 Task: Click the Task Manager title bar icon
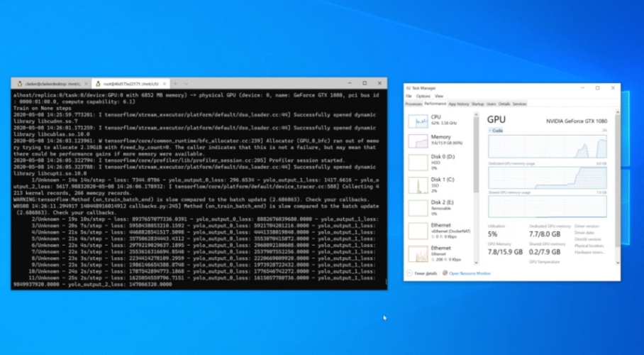(409, 88)
